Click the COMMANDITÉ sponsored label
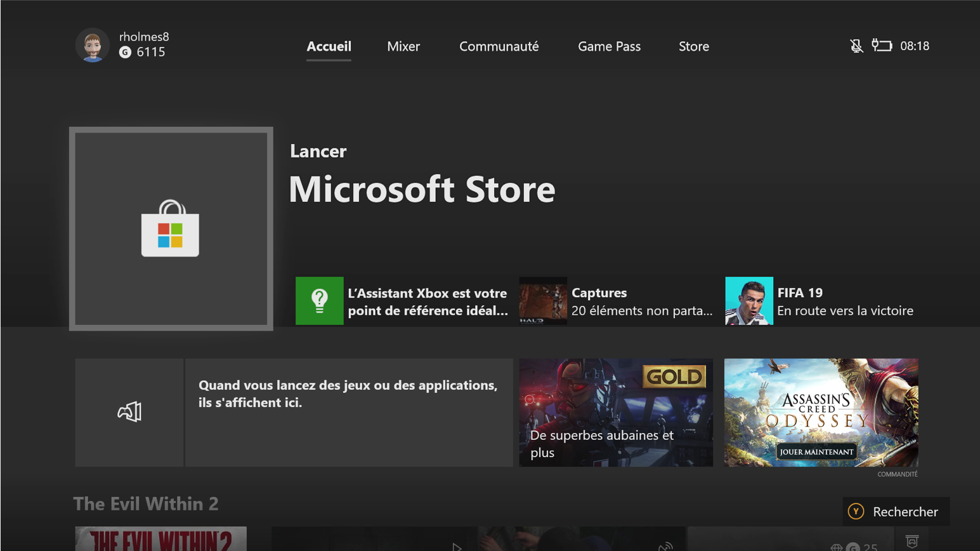The width and height of the screenshot is (980, 551). (x=898, y=474)
